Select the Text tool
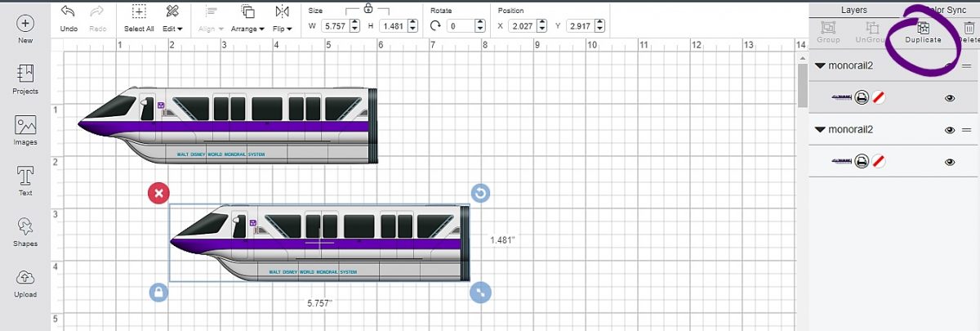 [25, 176]
